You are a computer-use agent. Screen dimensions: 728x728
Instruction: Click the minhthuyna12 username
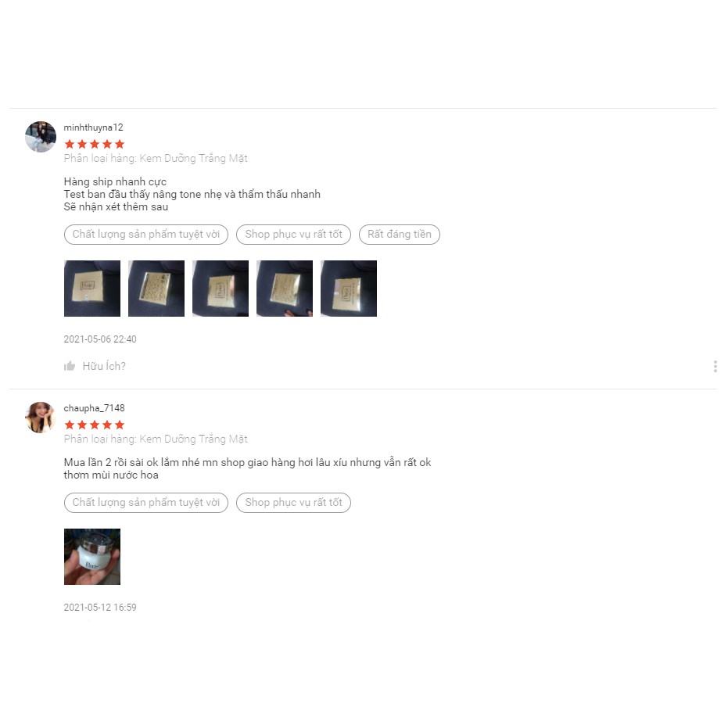(93, 127)
